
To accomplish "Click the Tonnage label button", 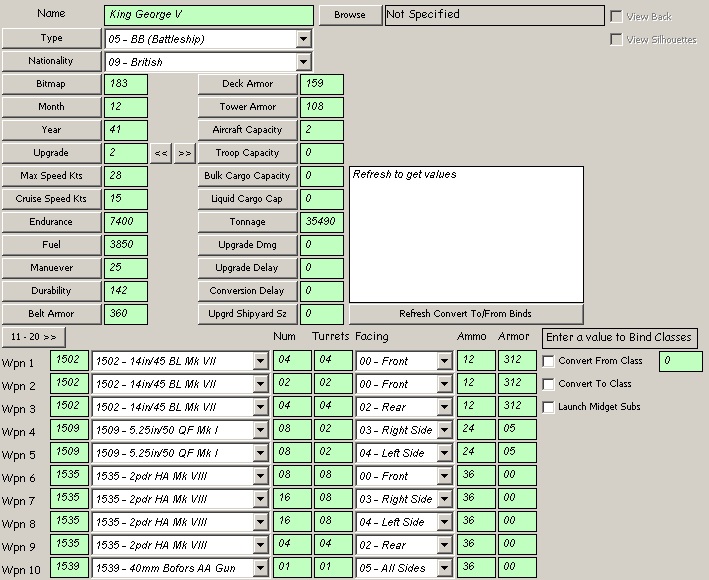I will click(x=248, y=222).
